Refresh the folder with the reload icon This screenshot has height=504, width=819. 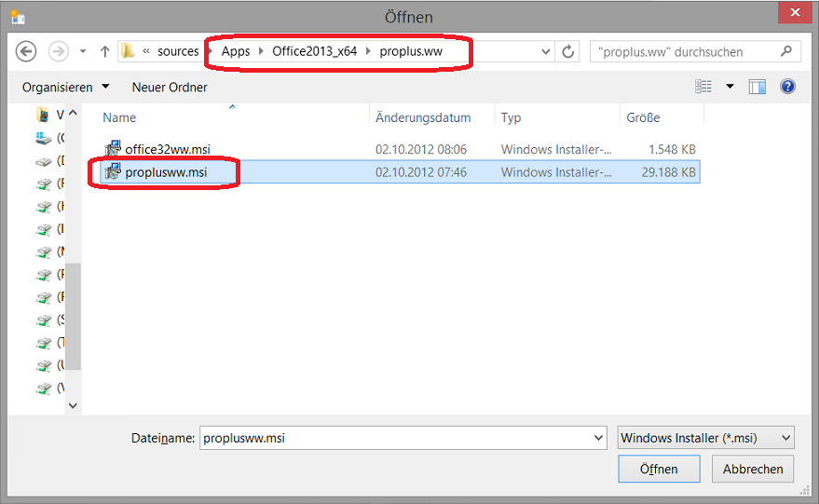[567, 51]
